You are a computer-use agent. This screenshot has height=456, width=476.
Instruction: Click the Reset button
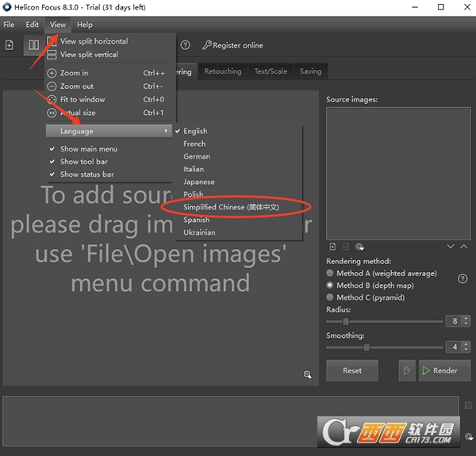pos(352,370)
